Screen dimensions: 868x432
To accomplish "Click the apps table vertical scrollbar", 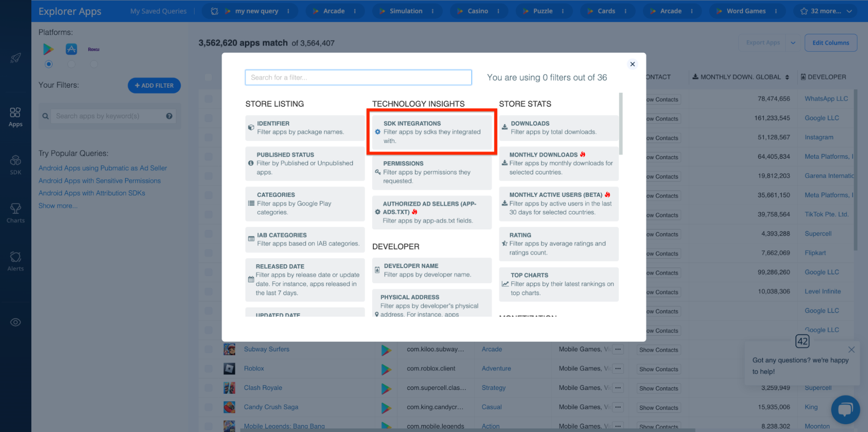I will (855, 170).
